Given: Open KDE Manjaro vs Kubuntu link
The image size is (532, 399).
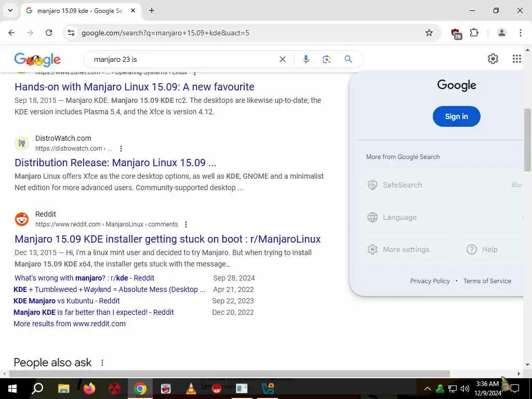Looking at the screenshot, I should (66, 301).
